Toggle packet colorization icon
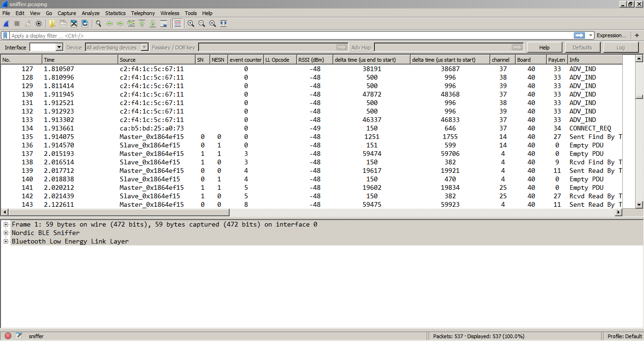The image size is (644, 341). (177, 24)
